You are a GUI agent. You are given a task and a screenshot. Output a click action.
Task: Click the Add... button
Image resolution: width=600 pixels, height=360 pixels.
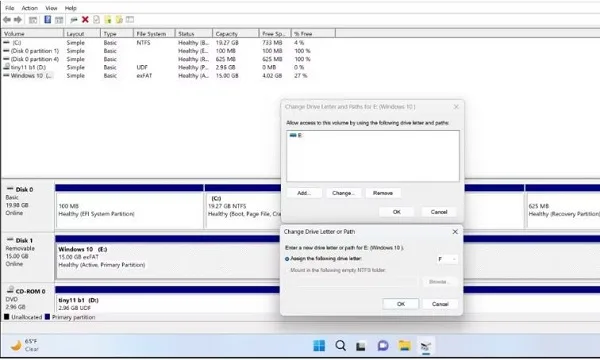[x=304, y=193]
